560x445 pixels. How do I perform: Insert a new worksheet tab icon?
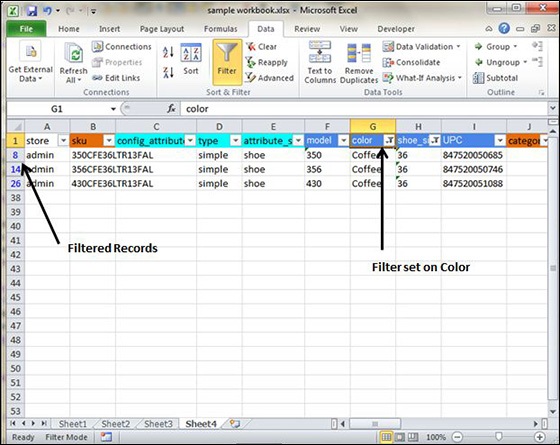[x=235, y=424]
